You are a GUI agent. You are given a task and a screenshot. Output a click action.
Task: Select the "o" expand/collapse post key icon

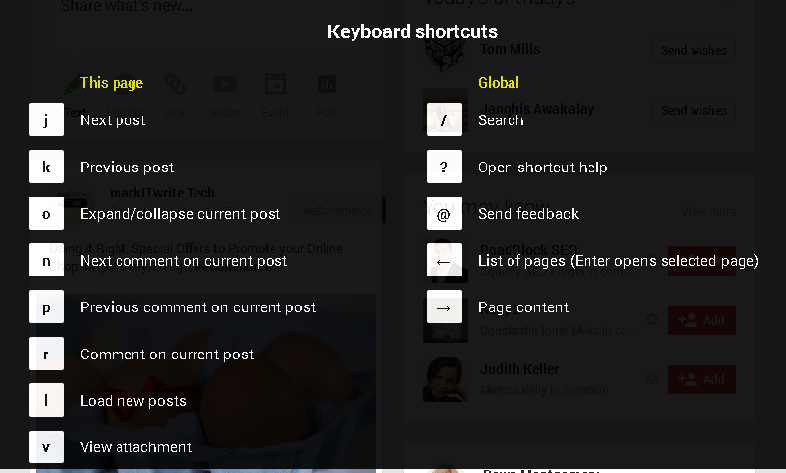tap(46, 214)
